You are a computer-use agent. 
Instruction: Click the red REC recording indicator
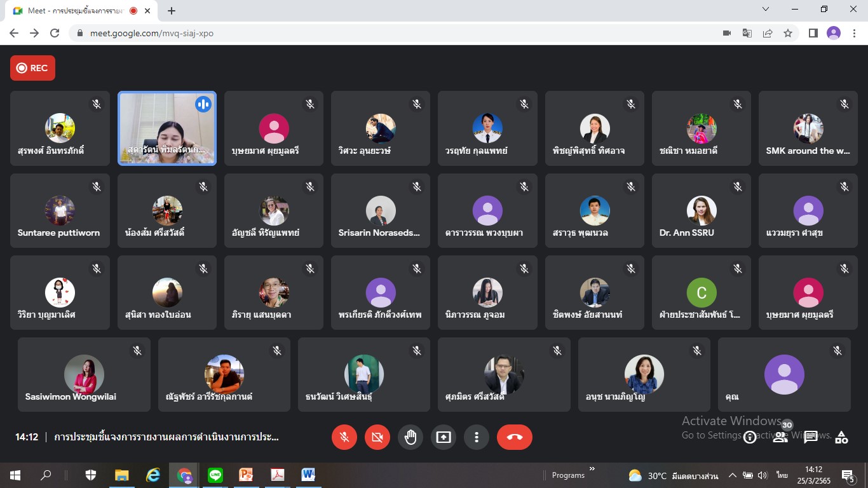coord(32,68)
